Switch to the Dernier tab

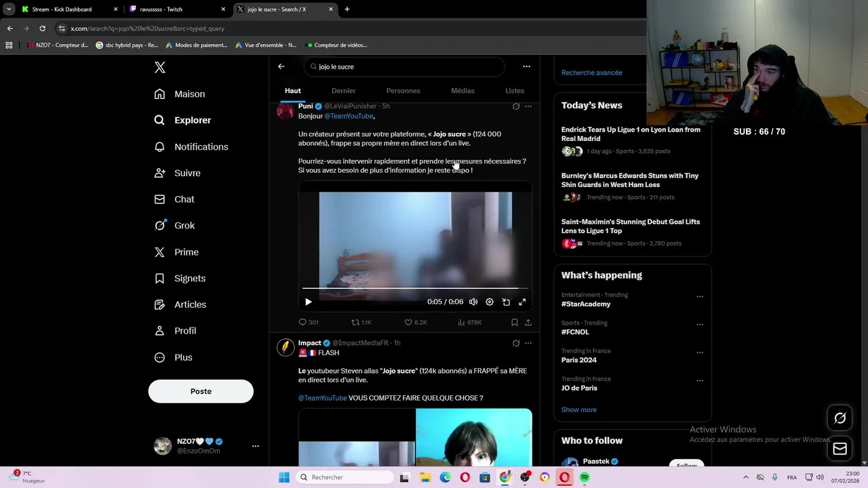pyautogui.click(x=343, y=91)
